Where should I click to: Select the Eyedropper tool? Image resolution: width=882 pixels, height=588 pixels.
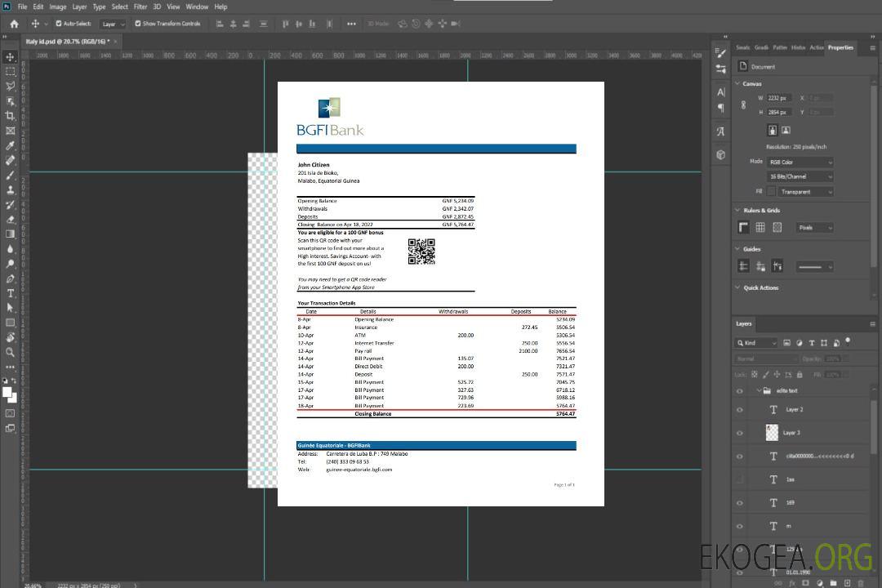click(x=11, y=145)
